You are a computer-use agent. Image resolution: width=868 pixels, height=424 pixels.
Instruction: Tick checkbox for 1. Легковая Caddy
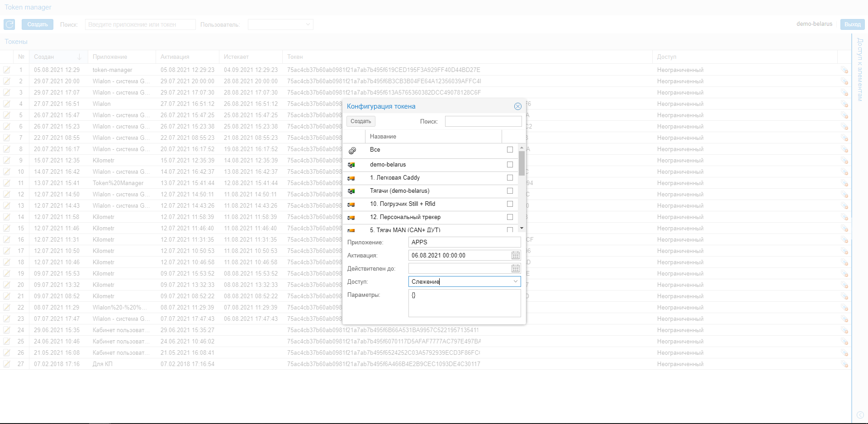[x=510, y=178]
